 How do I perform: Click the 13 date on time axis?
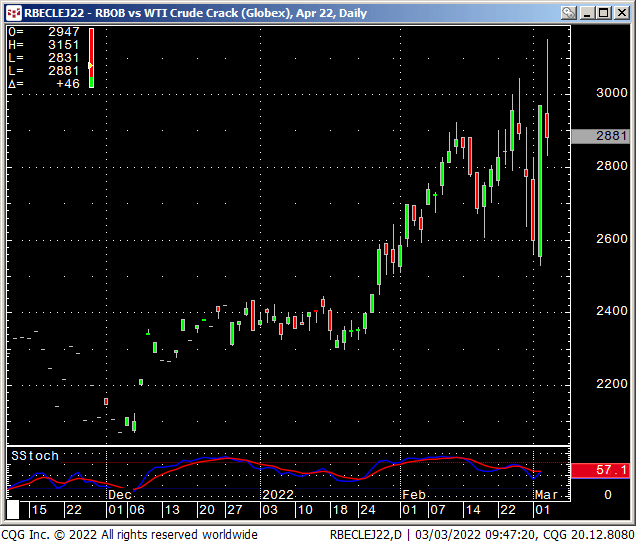[172, 510]
